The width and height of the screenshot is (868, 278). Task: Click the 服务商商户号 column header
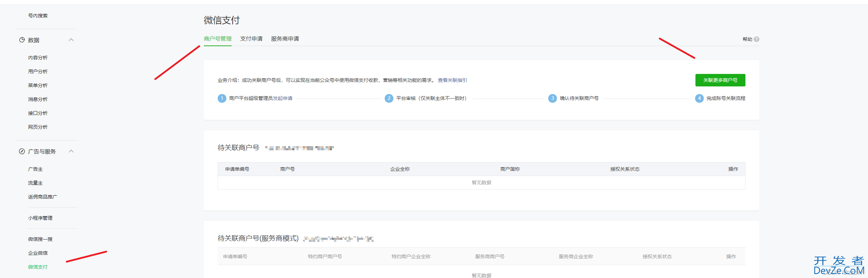click(490, 256)
